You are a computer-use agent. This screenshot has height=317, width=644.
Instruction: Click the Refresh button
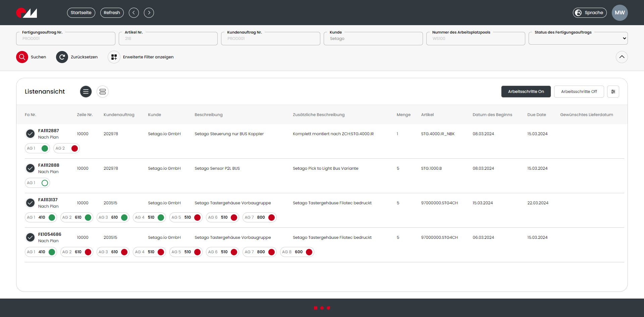tap(112, 13)
